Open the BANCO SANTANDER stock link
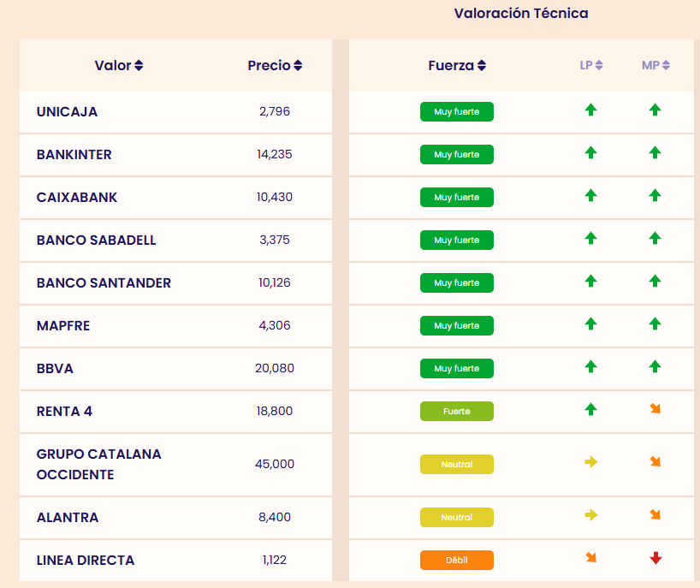The height and width of the screenshot is (588, 700). (104, 283)
